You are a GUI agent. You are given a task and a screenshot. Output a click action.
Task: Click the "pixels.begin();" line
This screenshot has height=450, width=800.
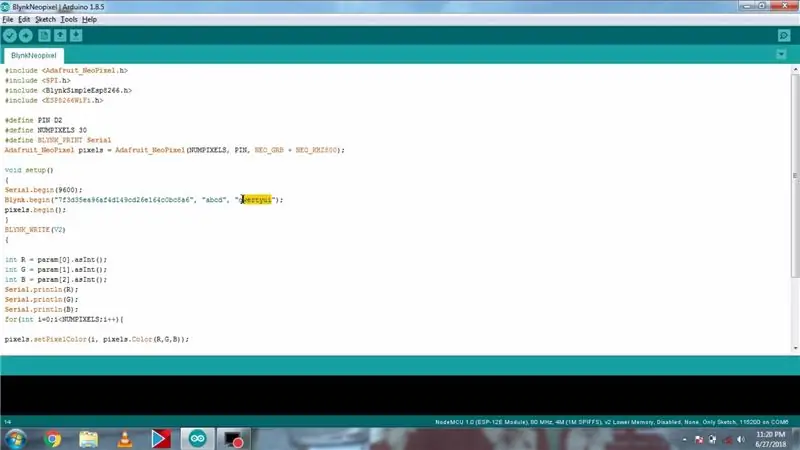pyautogui.click(x=35, y=210)
